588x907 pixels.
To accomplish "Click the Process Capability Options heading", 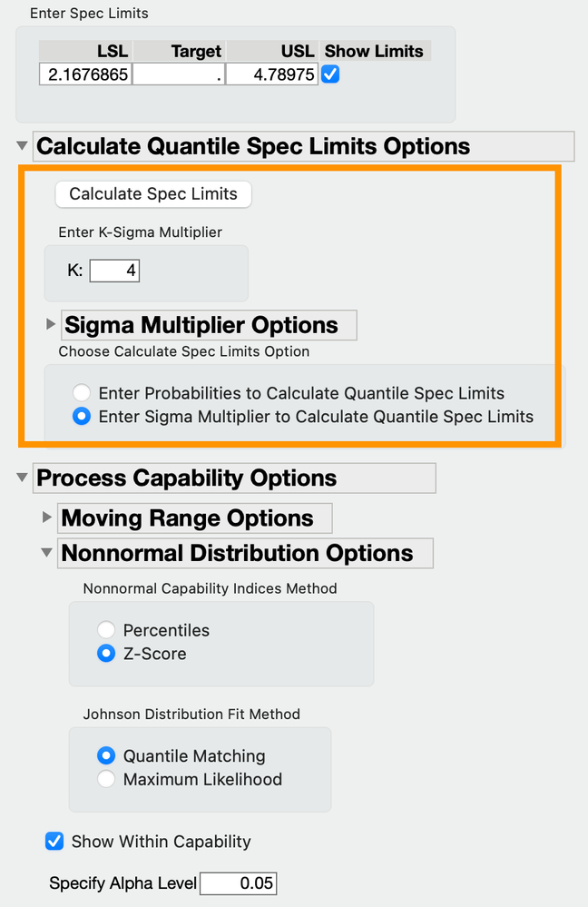I will tap(186, 478).
